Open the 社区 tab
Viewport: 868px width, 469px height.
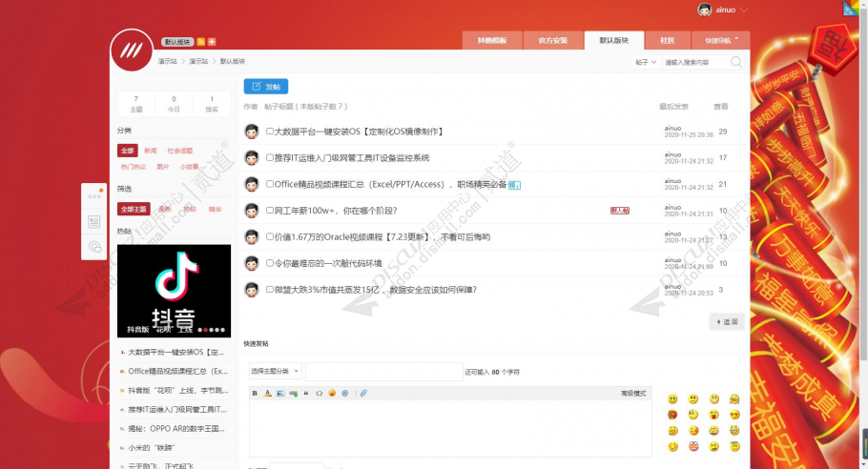(x=668, y=40)
